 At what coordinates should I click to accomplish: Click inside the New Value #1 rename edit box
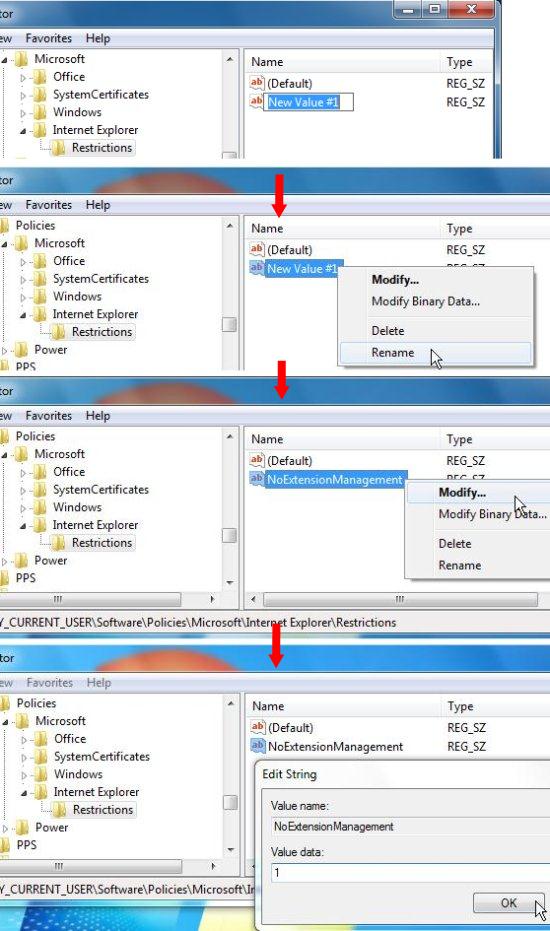(309, 102)
